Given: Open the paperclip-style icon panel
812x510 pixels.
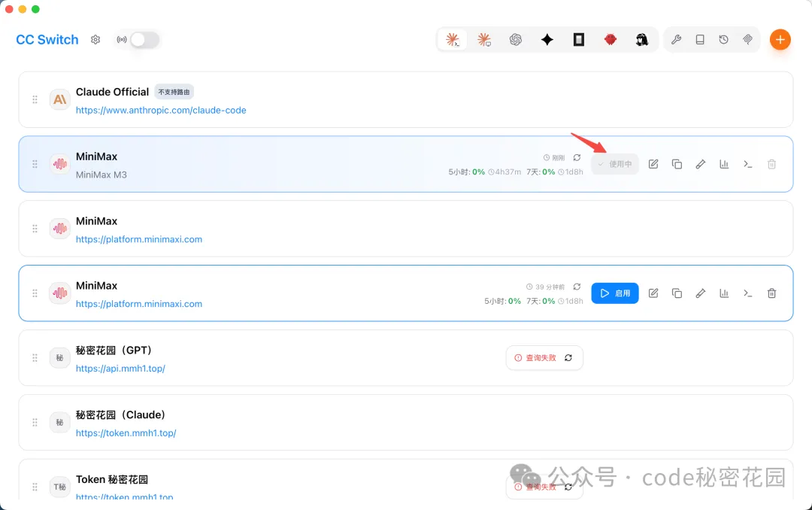Looking at the screenshot, I should 748,40.
